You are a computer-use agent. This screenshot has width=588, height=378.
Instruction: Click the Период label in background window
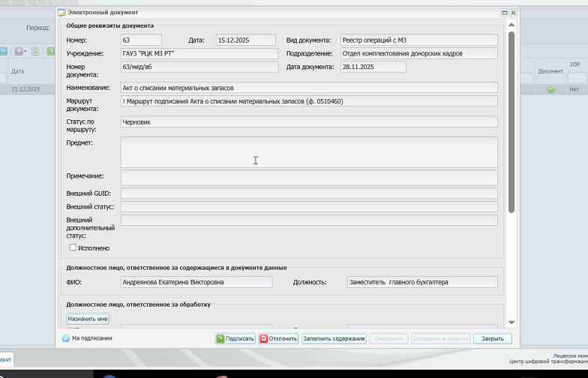tap(37, 28)
